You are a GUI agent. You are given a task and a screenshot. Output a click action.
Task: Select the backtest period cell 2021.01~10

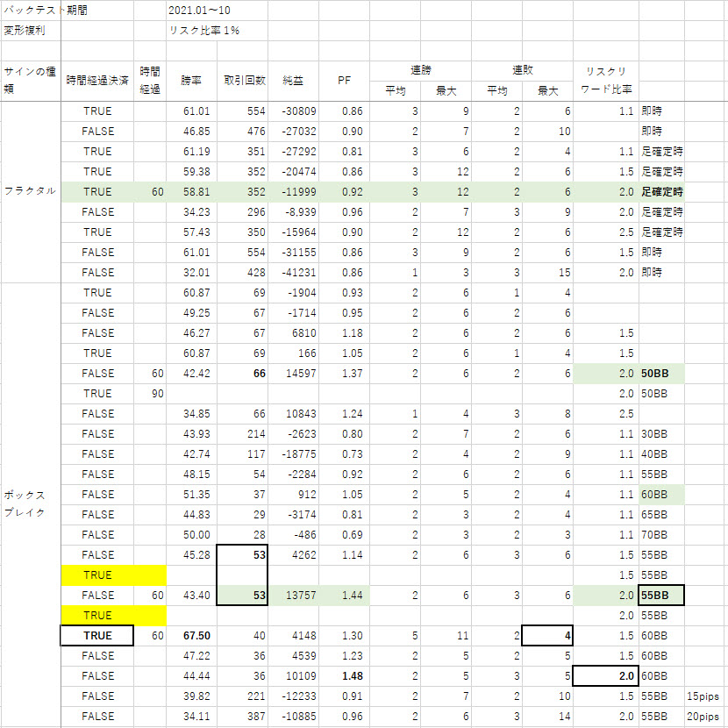(217, 11)
